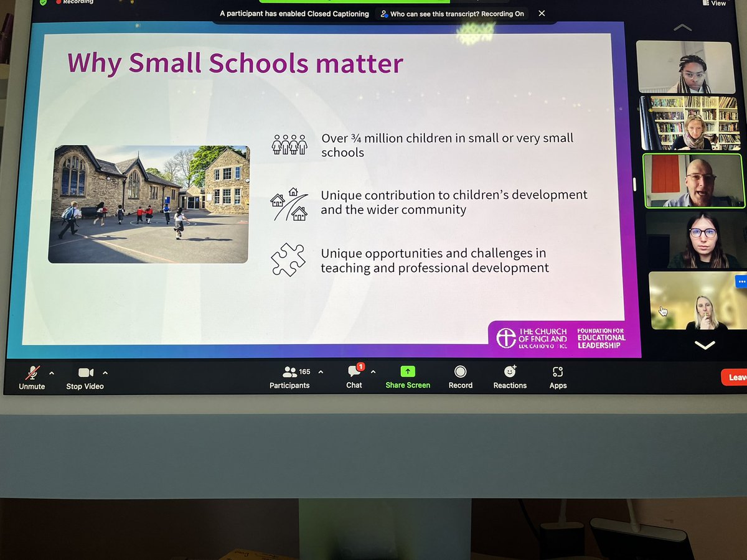Image resolution: width=747 pixels, height=560 pixels.
Task: Select the highlighted active speaker video thumbnail
Action: (693, 180)
